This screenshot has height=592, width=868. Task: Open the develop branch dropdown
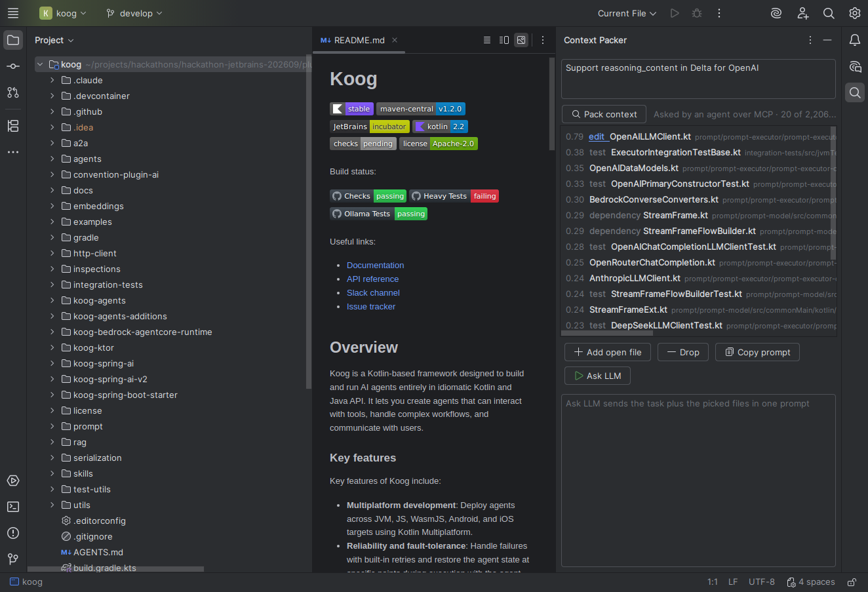click(x=134, y=13)
